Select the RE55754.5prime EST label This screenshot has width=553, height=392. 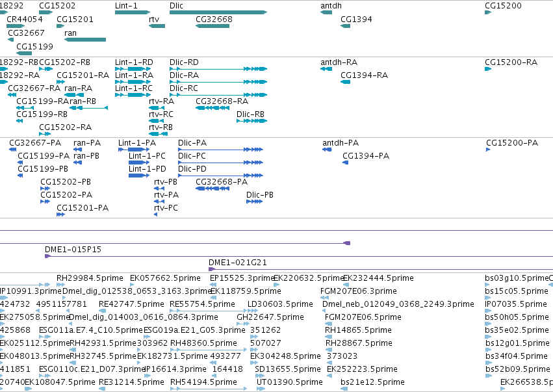tap(203, 304)
